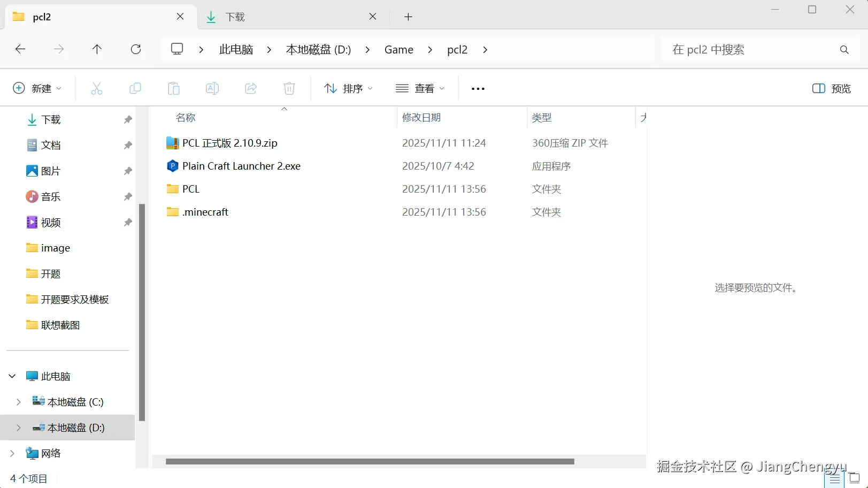This screenshot has height=488, width=868.
Task: Click the Cut scissors icon
Action: pyautogui.click(x=97, y=88)
